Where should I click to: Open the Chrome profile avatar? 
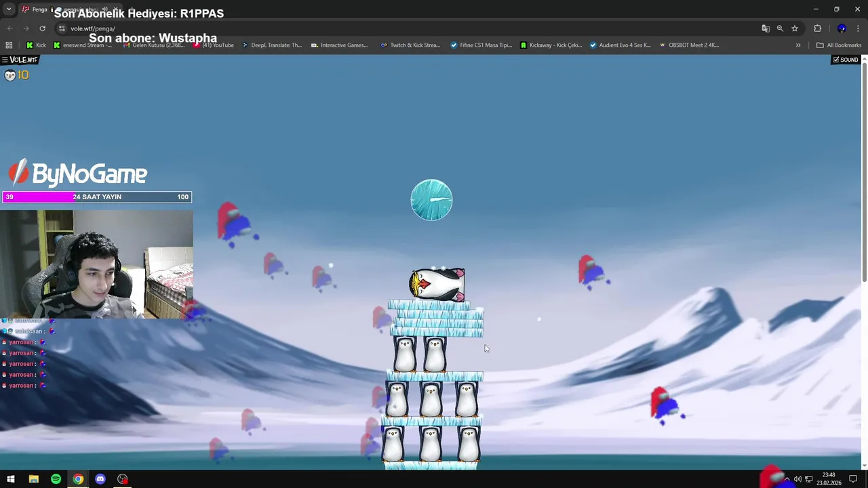click(x=842, y=28)
